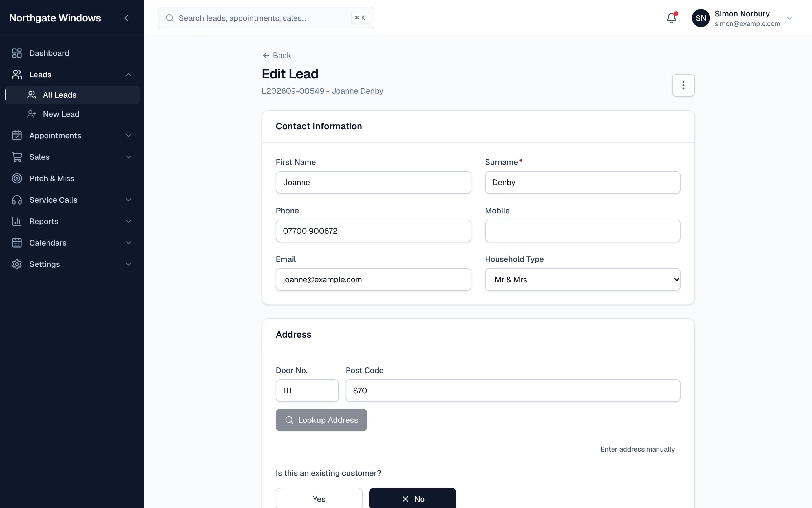Click the New Lead add-person icon
The height and width of the screenshot is (508, 812).
[32, 114]
